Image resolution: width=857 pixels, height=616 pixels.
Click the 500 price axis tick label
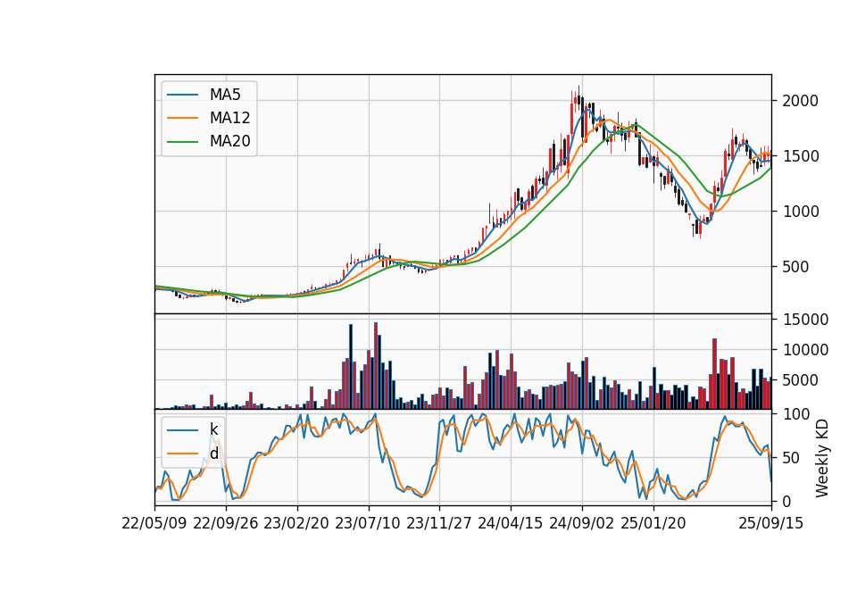(795, 267)
